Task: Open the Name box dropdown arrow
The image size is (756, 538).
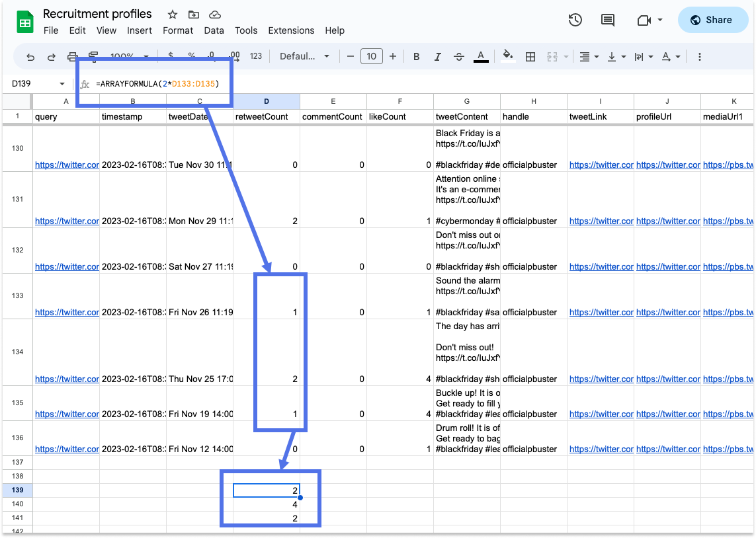Action: (x=62, y=84)
